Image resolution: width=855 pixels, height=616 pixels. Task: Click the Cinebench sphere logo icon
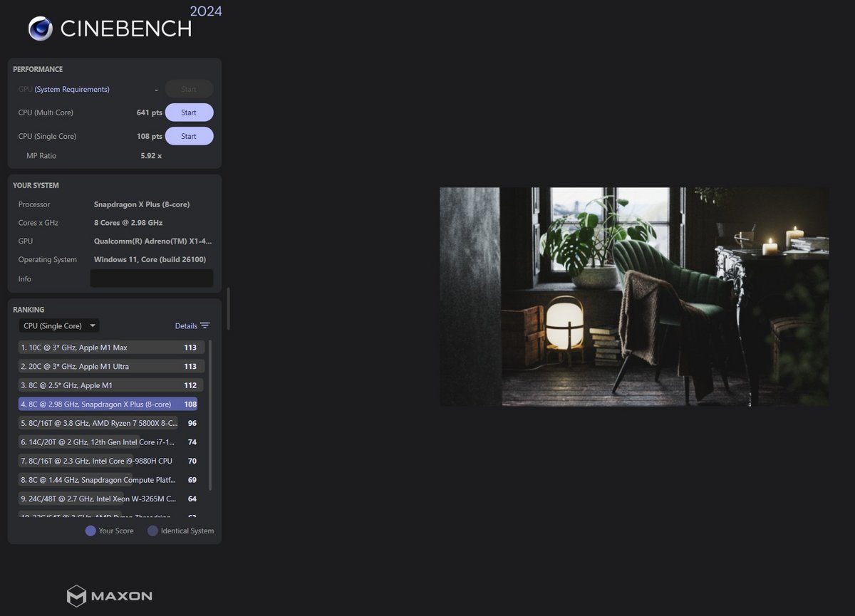click(41, 28)
